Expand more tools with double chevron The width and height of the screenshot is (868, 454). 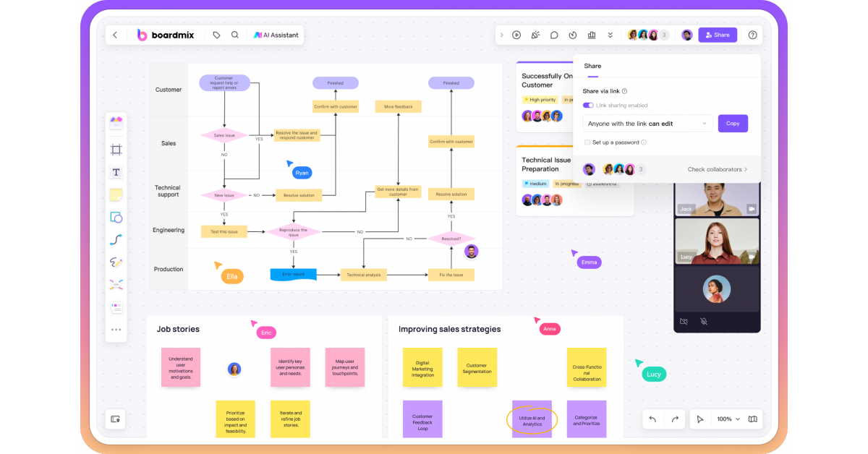(x=610, y=35)
